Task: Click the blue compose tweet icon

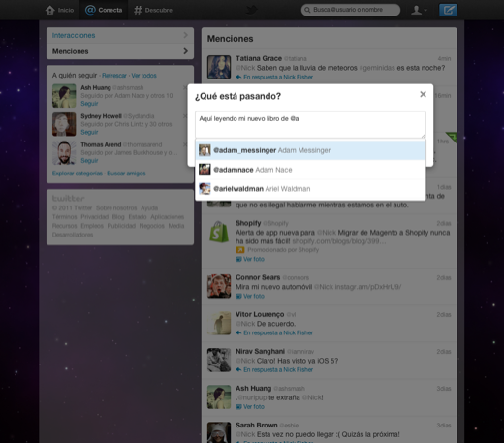Action: click(448, 10)
